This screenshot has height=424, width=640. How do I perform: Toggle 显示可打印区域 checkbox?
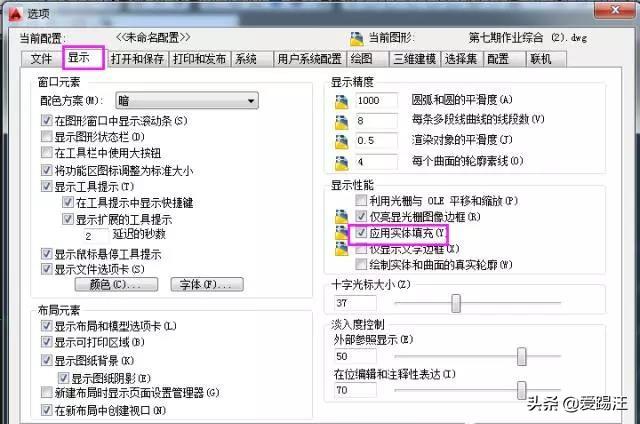[x=47, y=342]
